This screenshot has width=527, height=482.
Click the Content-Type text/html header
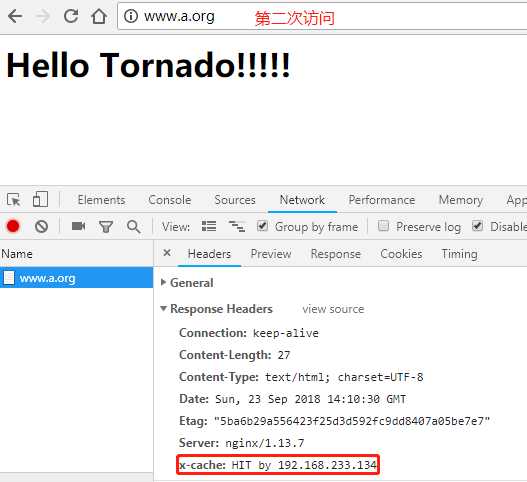tap(301, 377)
